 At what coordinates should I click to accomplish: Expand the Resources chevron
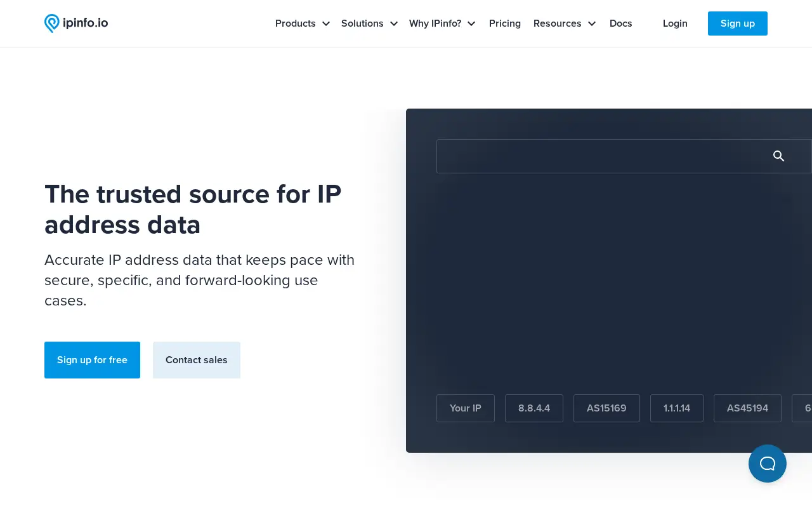coord(592,23)
